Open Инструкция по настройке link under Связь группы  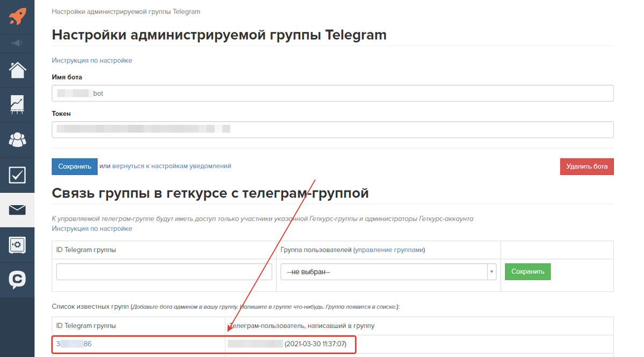92,229
